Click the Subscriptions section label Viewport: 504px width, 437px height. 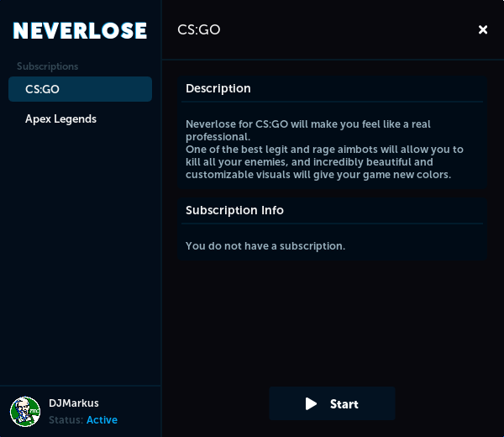[x=48, y=66]
